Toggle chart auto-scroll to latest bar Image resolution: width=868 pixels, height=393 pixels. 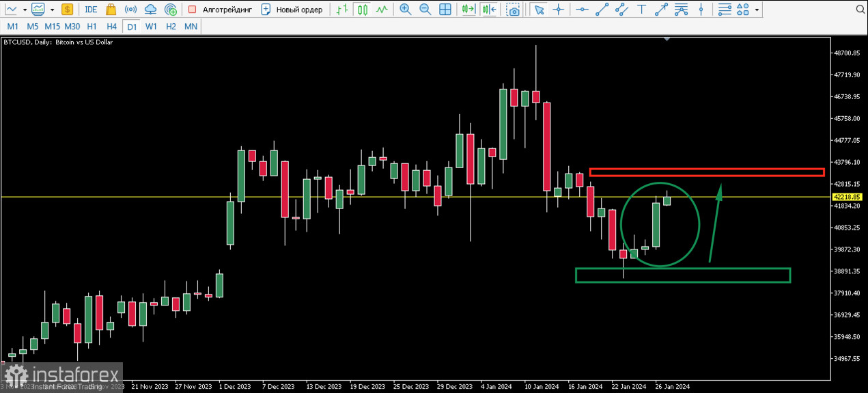tap(468, 10)
